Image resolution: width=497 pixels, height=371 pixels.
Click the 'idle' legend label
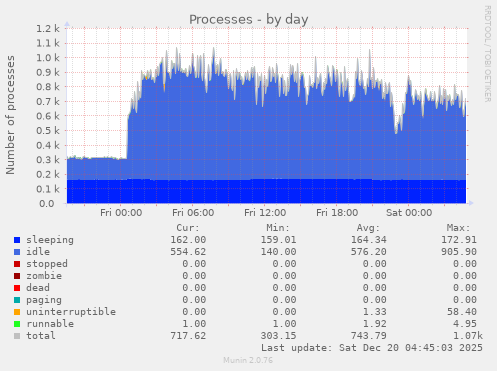[x=38, y=252]
